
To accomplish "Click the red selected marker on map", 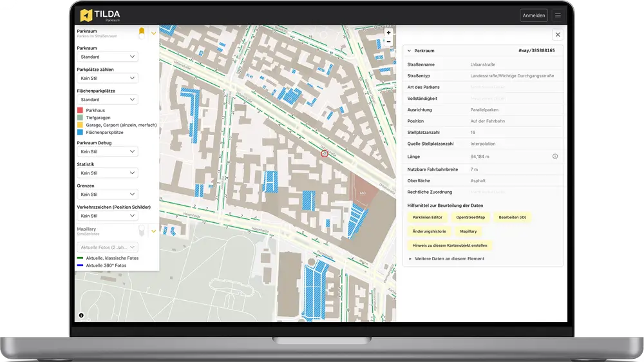I will click(325, 154).
